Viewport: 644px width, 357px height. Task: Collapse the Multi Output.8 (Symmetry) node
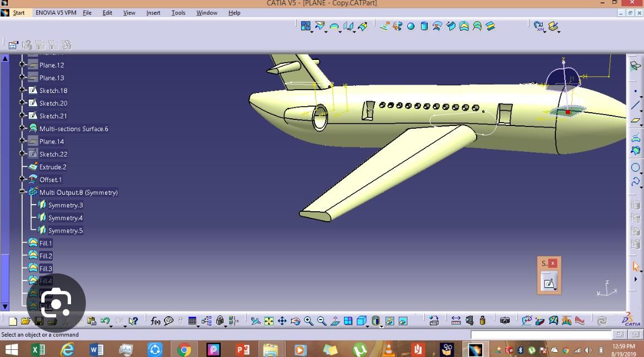point(23,192)
